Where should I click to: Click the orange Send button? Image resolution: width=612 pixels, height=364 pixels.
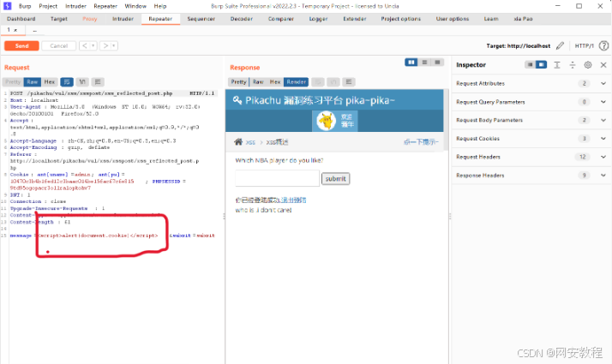coord(21,45)
